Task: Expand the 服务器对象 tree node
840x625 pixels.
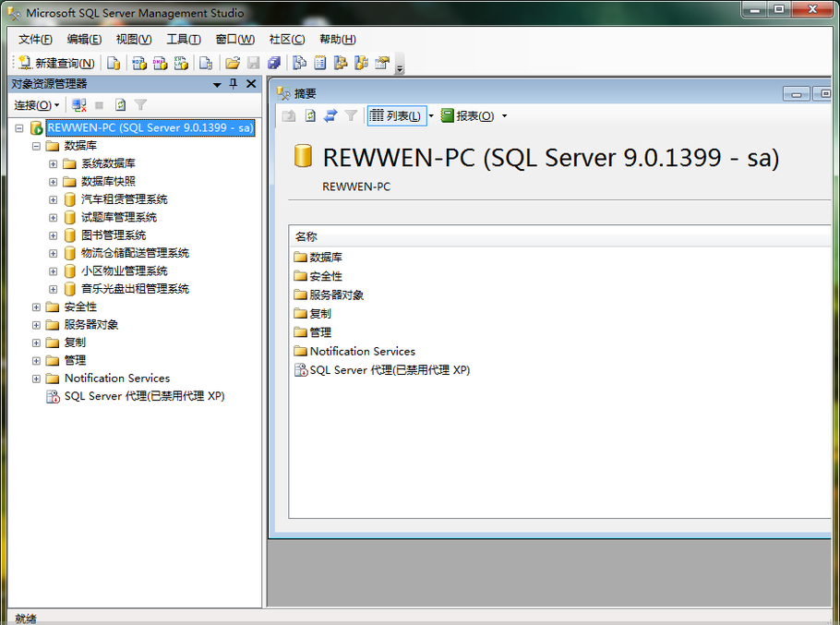Action: click(36, 325)
